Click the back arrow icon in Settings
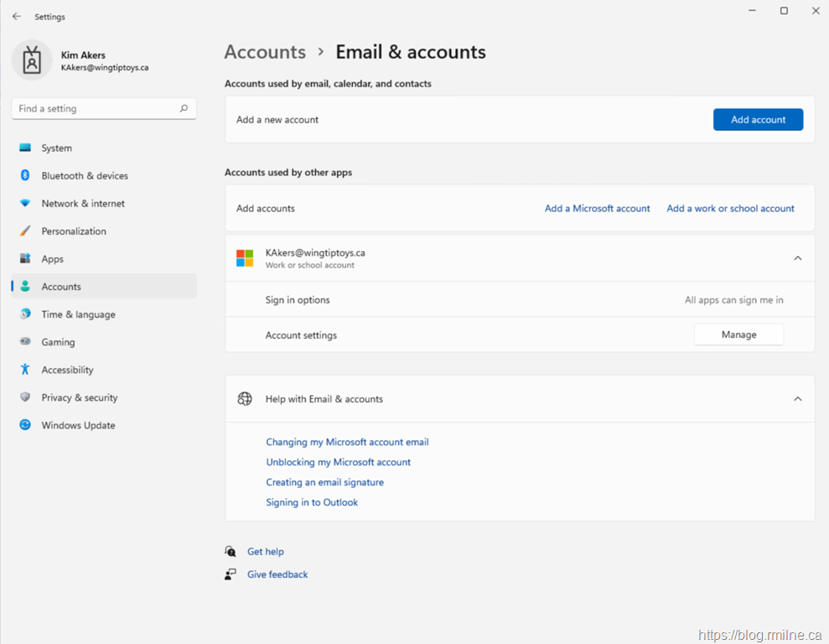Screen dimensions: 829x644 tap(17, 17)
